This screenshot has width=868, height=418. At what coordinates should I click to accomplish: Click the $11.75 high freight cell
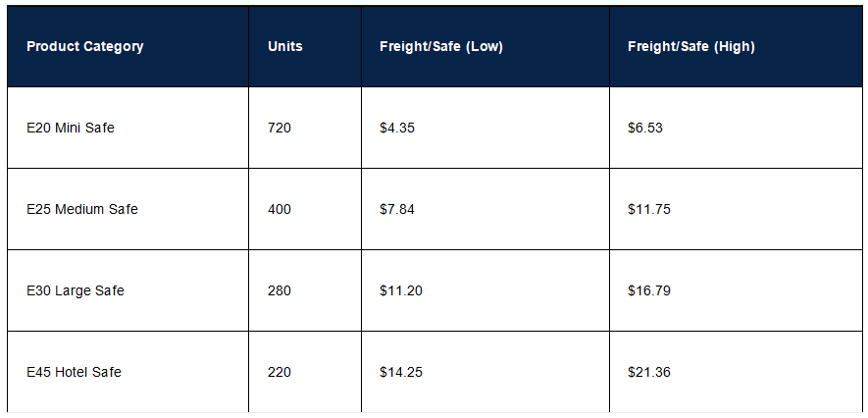click(737, 209)
